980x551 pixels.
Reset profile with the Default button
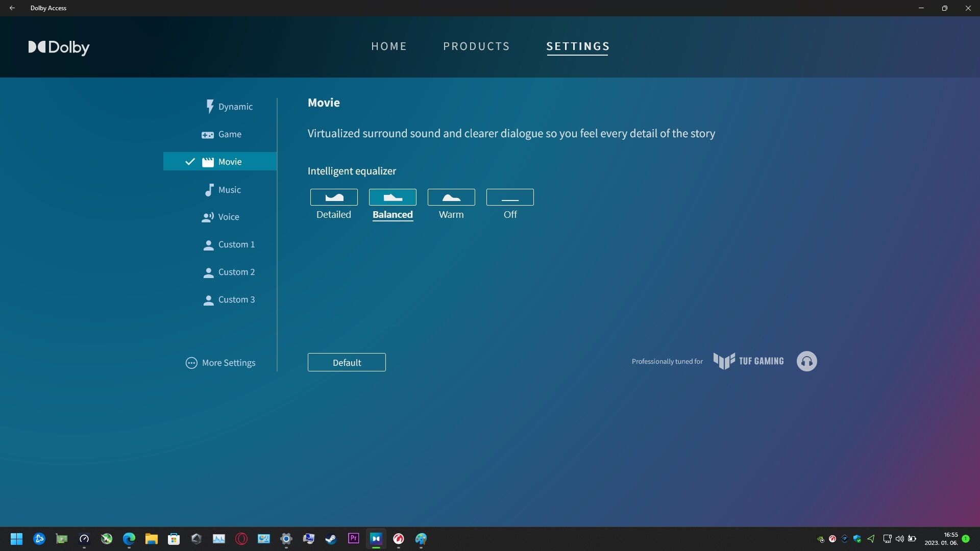347,362
